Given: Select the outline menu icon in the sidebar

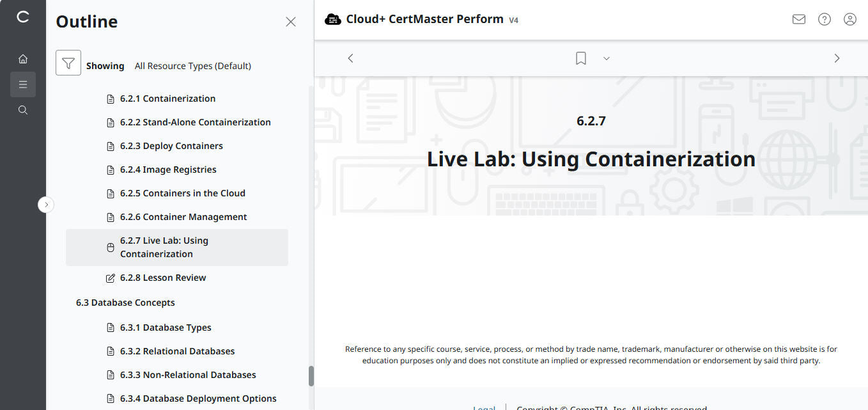Looking at the screenshot, I should 23,84.
